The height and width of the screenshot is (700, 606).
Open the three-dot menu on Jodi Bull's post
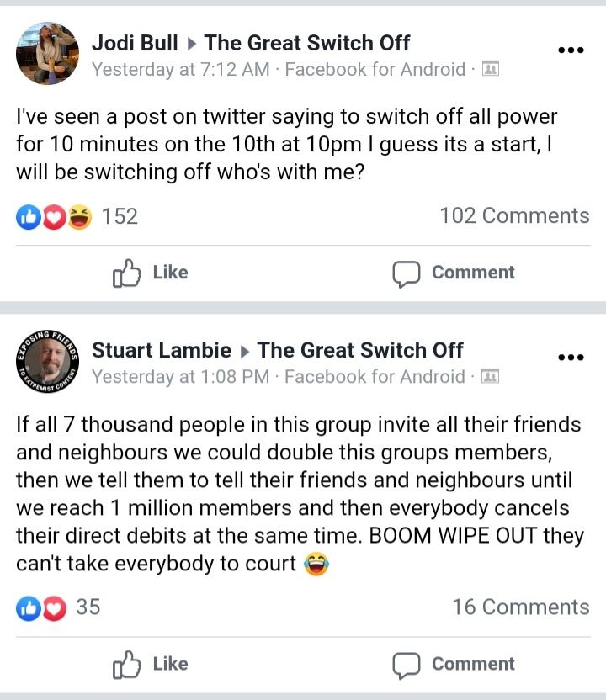571,50
